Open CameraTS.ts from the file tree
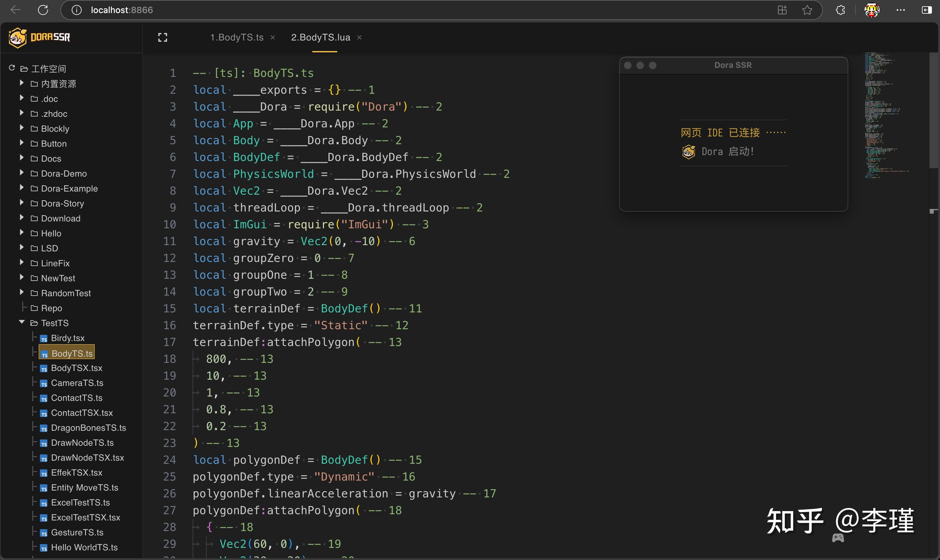Viewport: 940px width, 560px height. [x=77, y=383]
